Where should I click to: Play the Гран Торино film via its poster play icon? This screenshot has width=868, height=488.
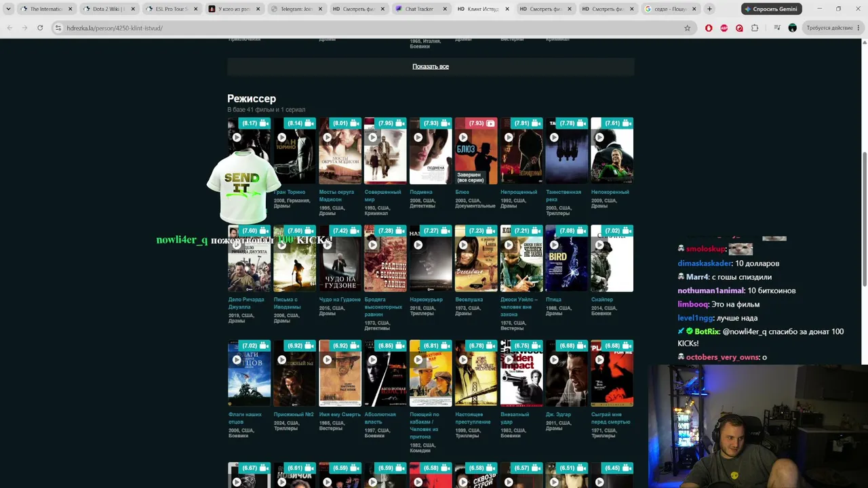[282, 138]
